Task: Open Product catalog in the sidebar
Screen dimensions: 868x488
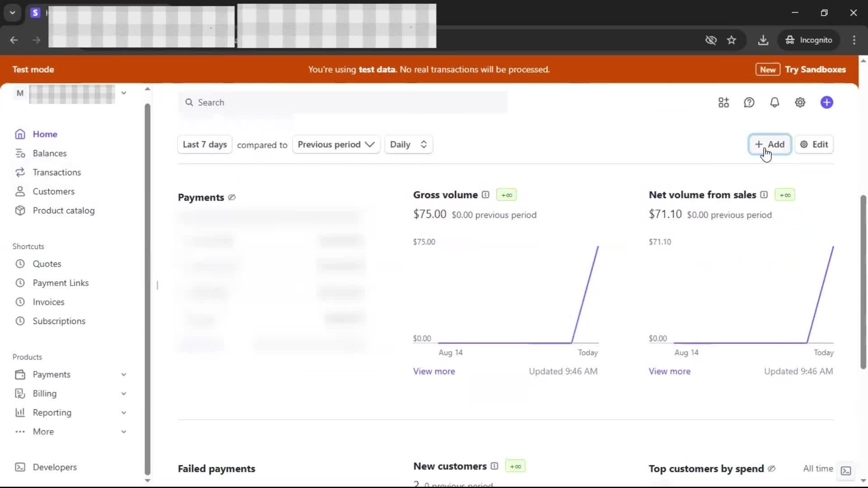Action: 63,211
